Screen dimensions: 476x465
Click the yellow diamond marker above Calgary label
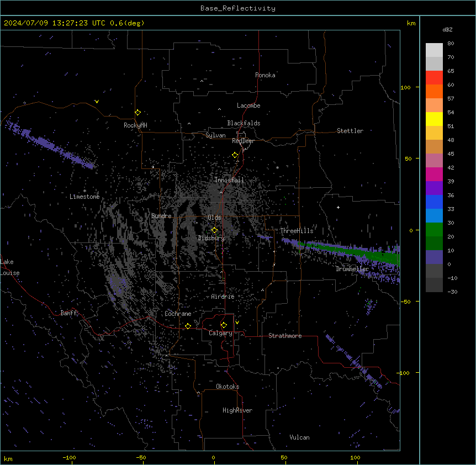[x=224, y=325]
